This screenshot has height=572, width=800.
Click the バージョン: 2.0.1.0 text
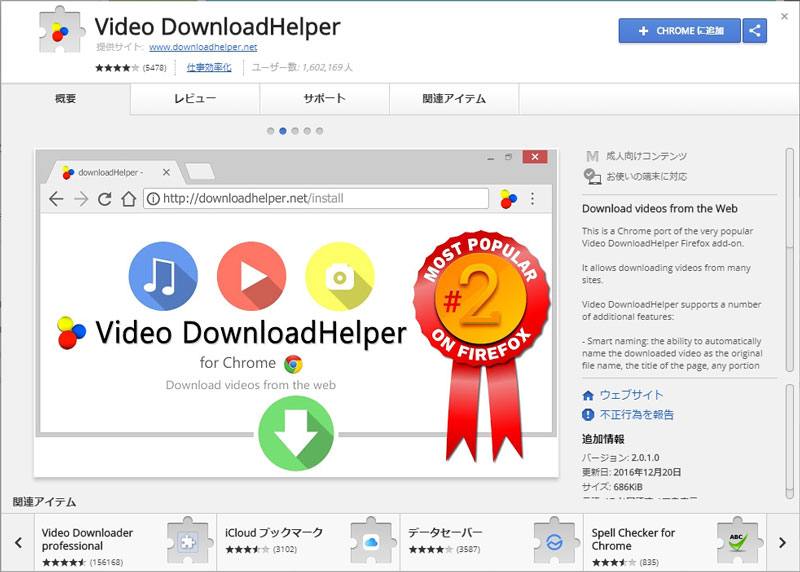pyautogui.click(x=620, y=458)
